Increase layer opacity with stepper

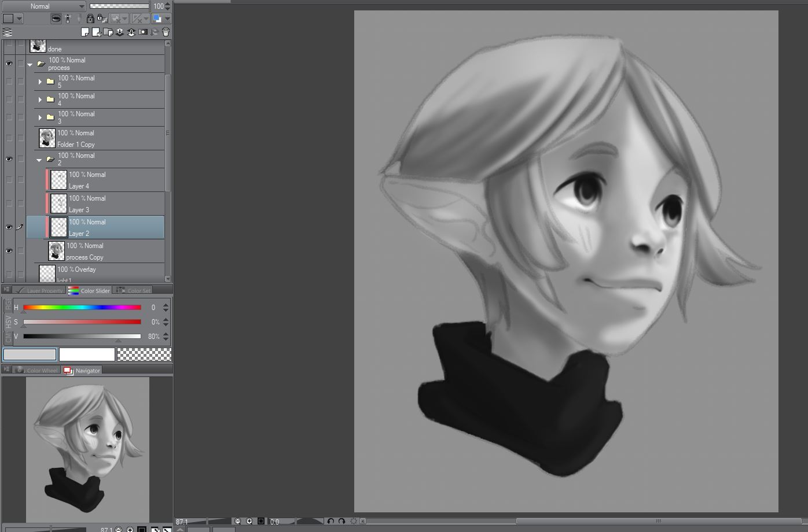(168, 3)
